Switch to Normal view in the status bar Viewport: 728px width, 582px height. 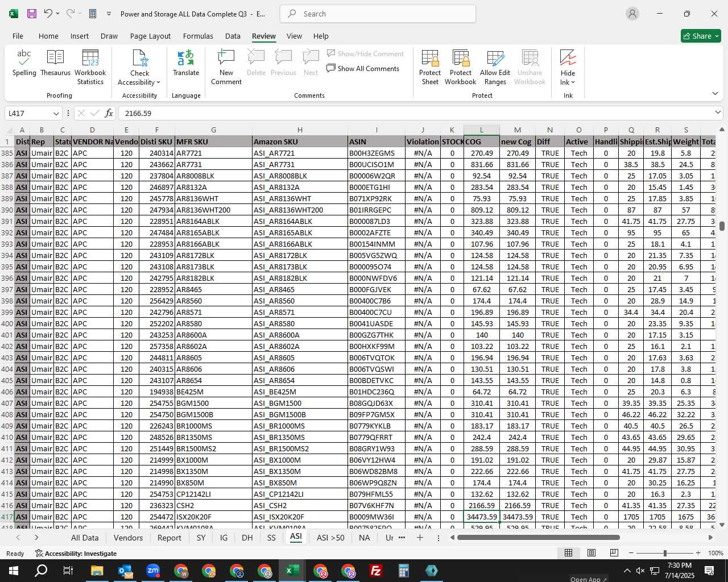point(568,553)
